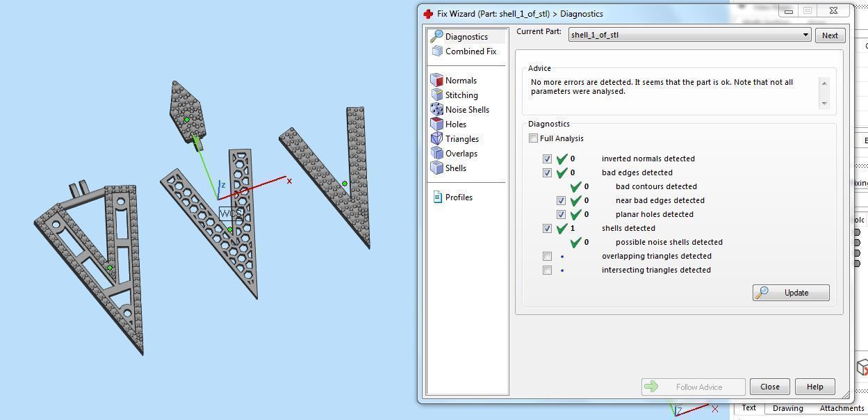
Task: Switch to the Text tab
Action: coord(748,408)
